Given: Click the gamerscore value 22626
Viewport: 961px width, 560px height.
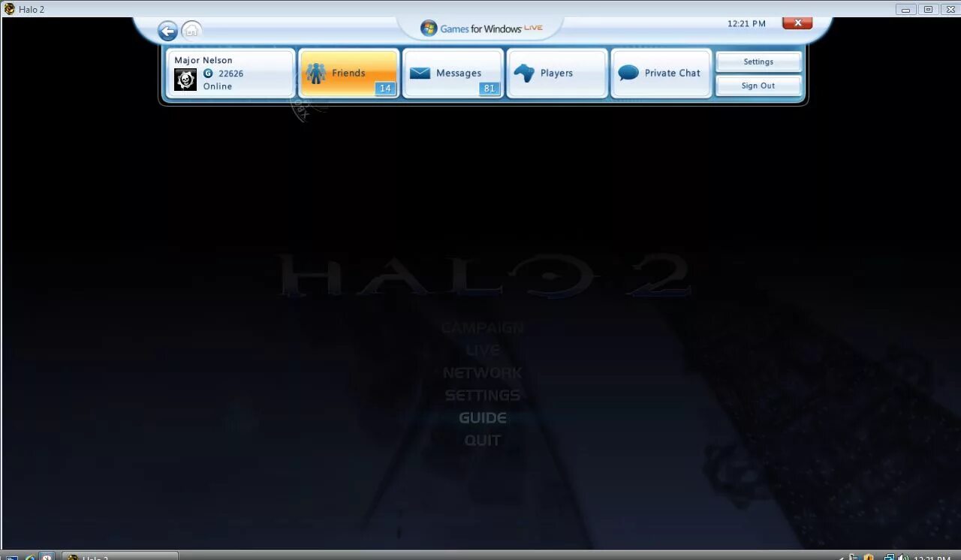Looking at the screenshot, I should 231,74.
